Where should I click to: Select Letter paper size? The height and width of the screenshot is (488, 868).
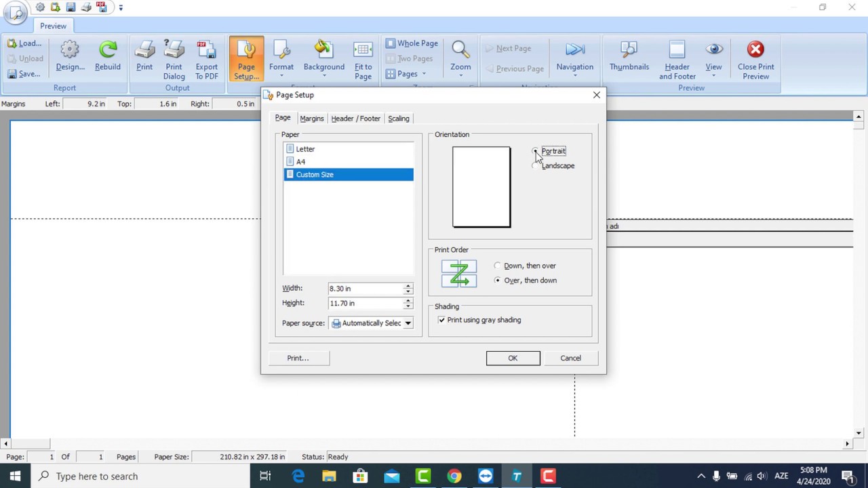tap(349, 149)
